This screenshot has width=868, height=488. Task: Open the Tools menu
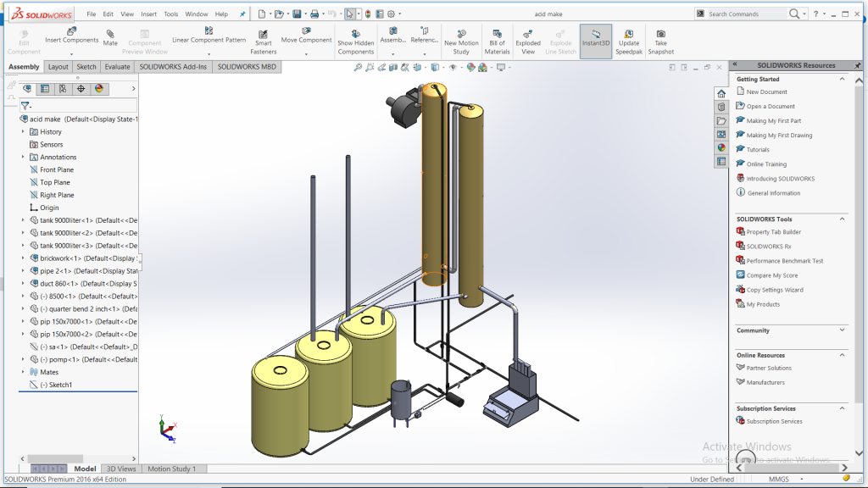(170, 14)
